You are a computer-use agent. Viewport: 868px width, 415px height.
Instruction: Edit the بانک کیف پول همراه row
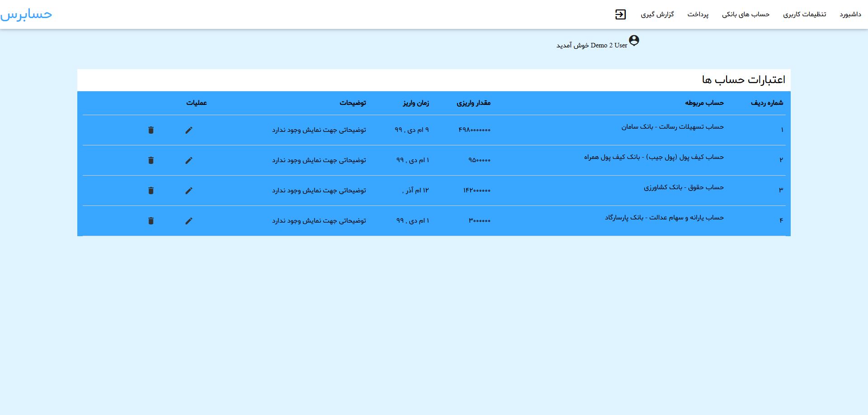point(189,160)
